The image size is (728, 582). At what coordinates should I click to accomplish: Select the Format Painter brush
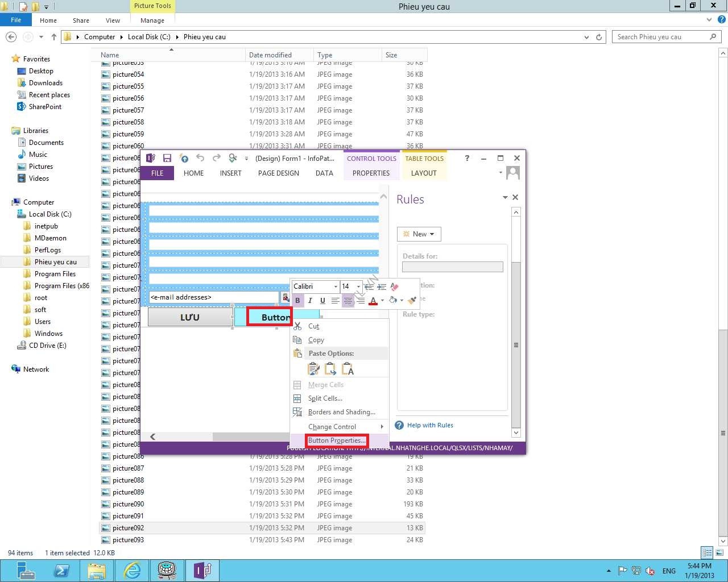(x=412, y=301)
